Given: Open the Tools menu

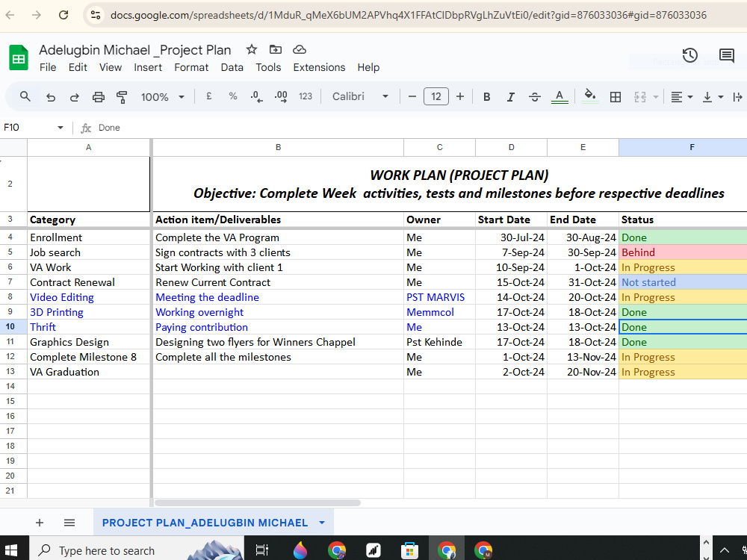Looking at the screenshot, I should click(x=268, y=68).
